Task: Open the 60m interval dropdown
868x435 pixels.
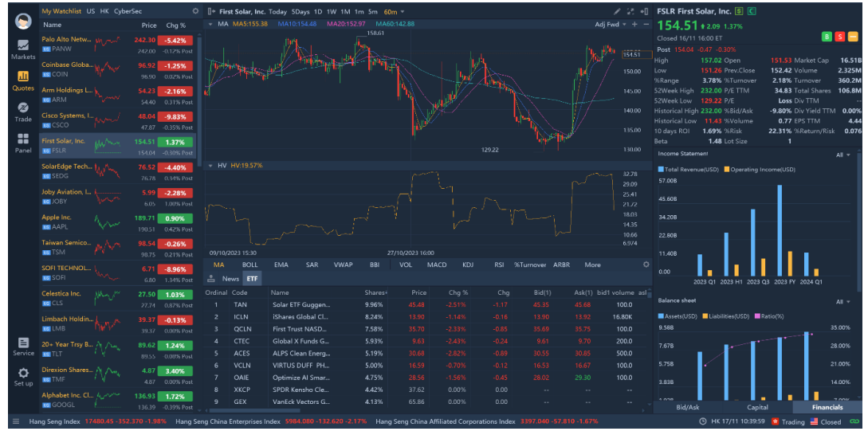Action: point(394,12)
